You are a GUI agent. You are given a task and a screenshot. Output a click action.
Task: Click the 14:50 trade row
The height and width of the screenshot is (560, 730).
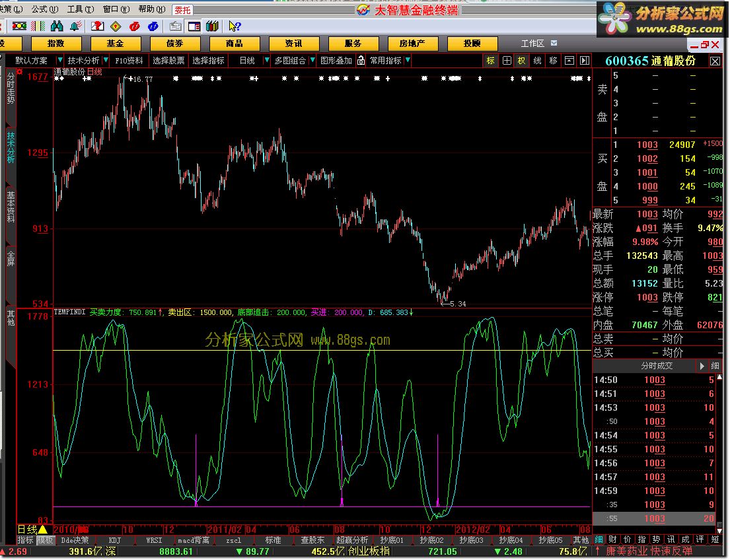tap(653, 380)
